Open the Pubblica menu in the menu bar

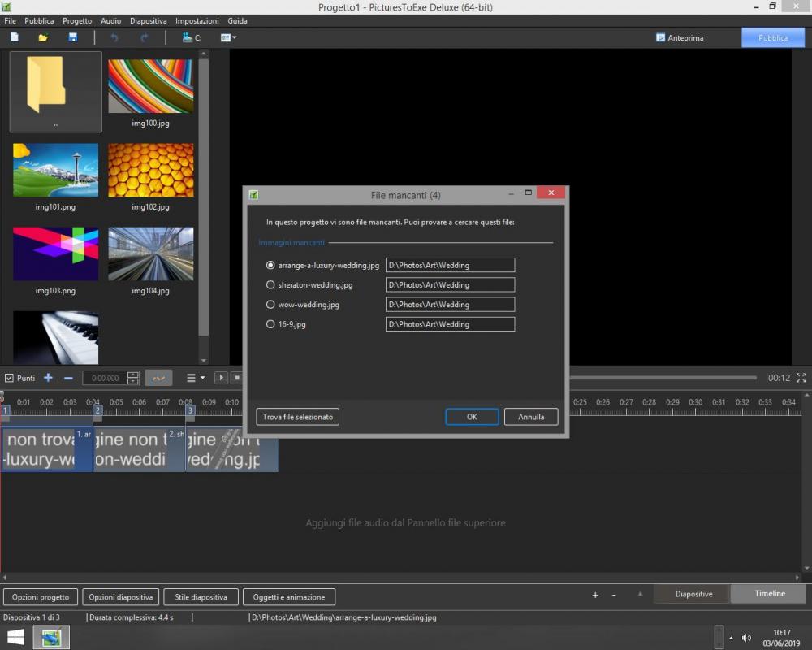[39, 21]
